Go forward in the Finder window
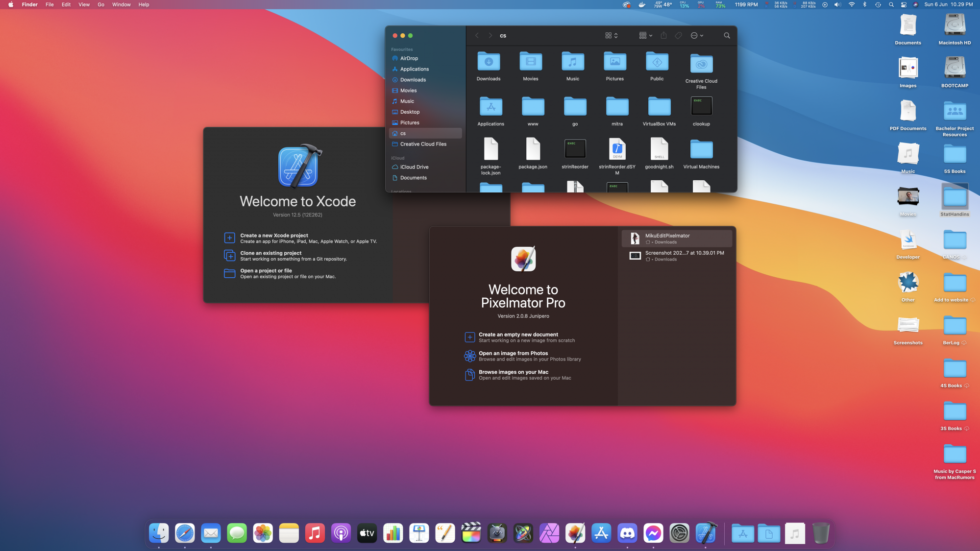The width and height of the screenshot is (980, 551). [490, 36]
